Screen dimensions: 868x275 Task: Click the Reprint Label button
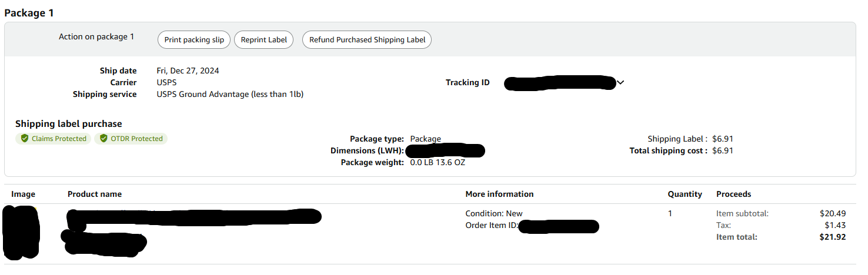[x=264, y=40]
